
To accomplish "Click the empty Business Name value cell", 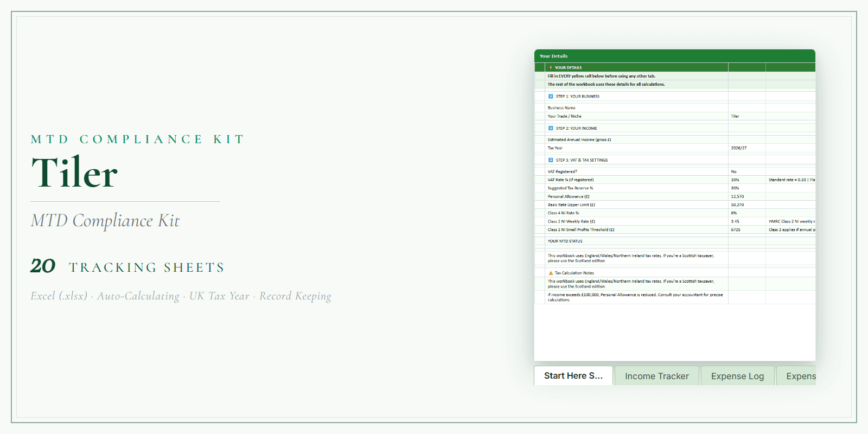I will tap(746, 108).
